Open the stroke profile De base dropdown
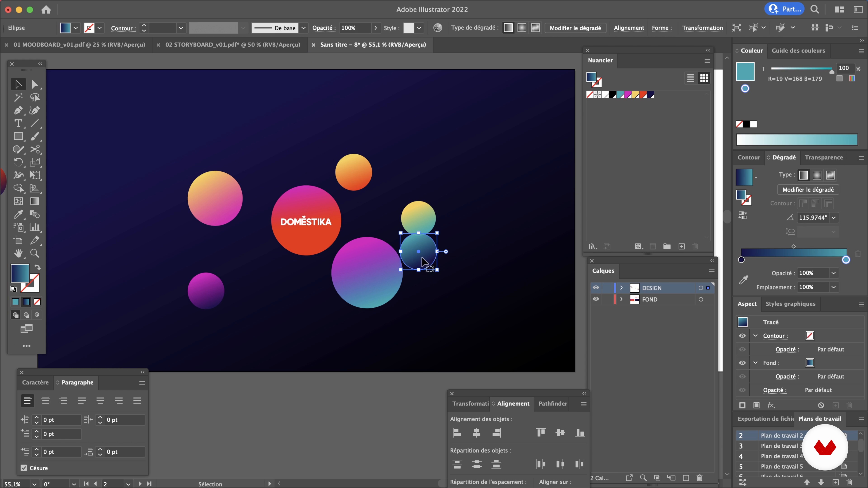 [x=303, y=28]
